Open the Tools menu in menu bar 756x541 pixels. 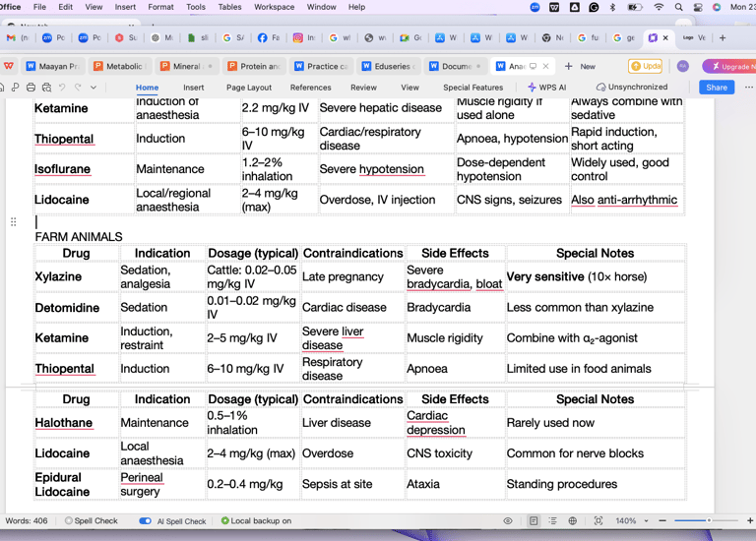(196, 7)
